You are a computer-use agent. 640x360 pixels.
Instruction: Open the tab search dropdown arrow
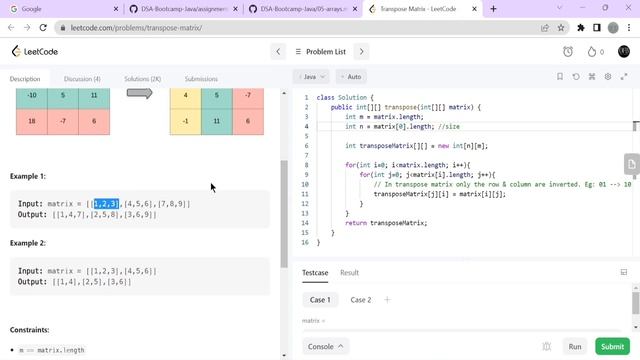tap(560, 8)
